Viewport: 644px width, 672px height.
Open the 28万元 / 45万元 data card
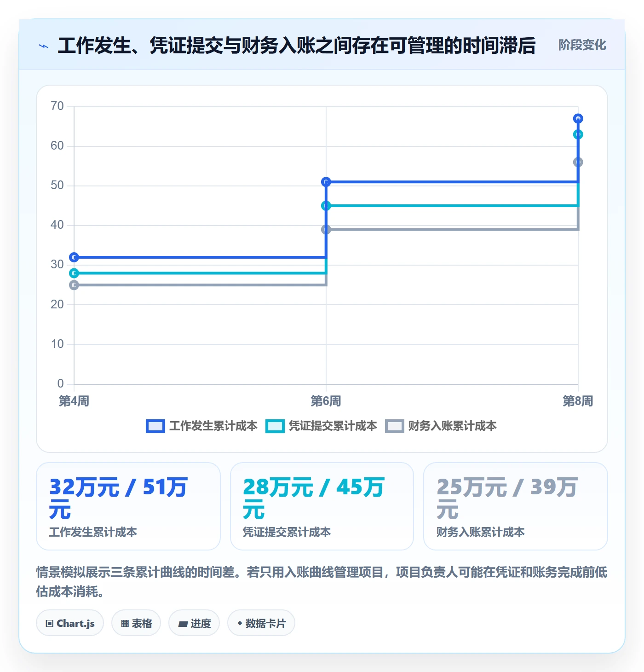(x=322, y=506)
